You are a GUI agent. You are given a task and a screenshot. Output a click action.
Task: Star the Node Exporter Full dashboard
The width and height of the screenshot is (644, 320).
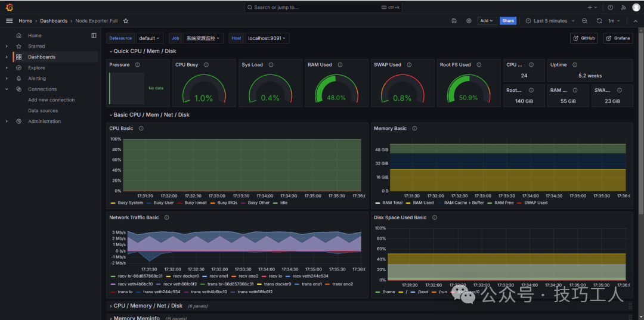coord(126,21)
